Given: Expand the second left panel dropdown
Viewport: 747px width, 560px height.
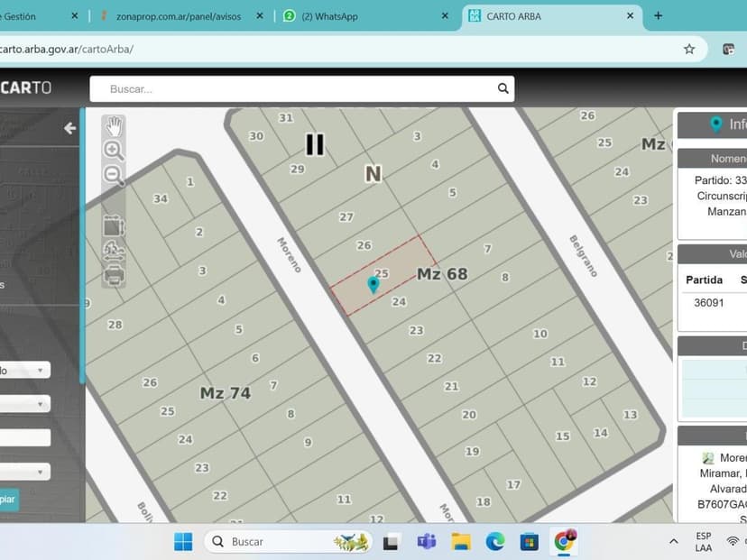Looking at the screenshot, I should tap(25, 404).
